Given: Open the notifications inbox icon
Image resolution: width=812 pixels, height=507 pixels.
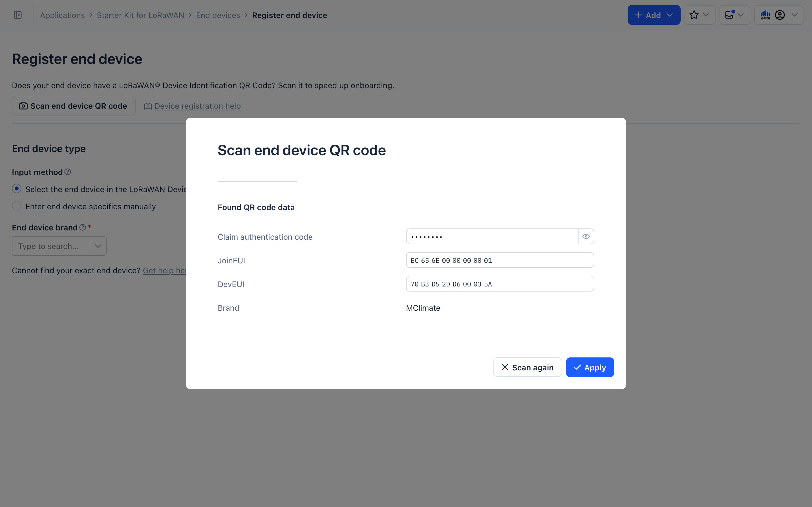Looking at the screenshot, I should 729,15.
